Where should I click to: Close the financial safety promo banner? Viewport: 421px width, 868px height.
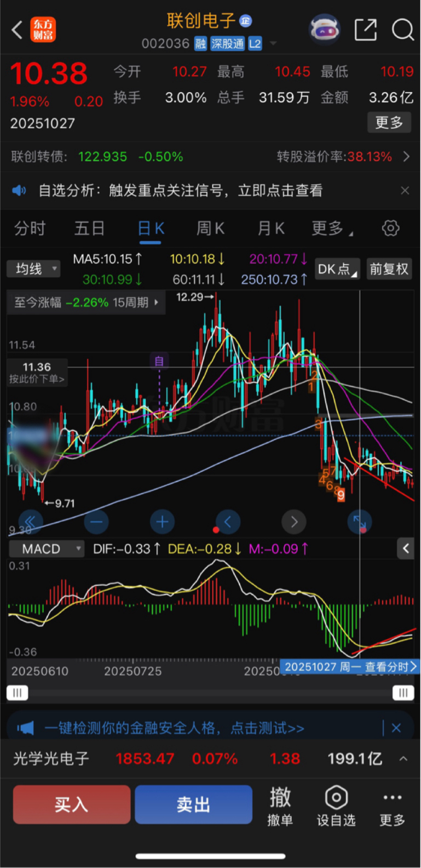pyautogui.click(x=396, y=728)
